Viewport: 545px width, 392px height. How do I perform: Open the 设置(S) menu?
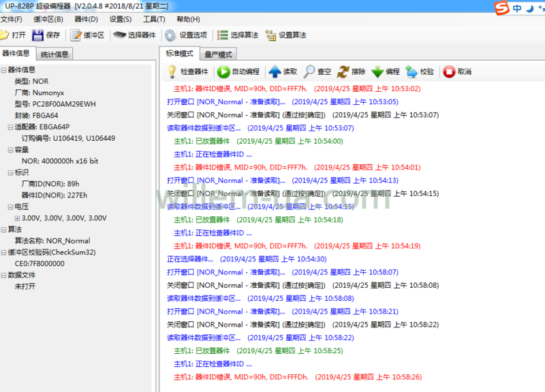pyautogui.click(x=121, y=19)
